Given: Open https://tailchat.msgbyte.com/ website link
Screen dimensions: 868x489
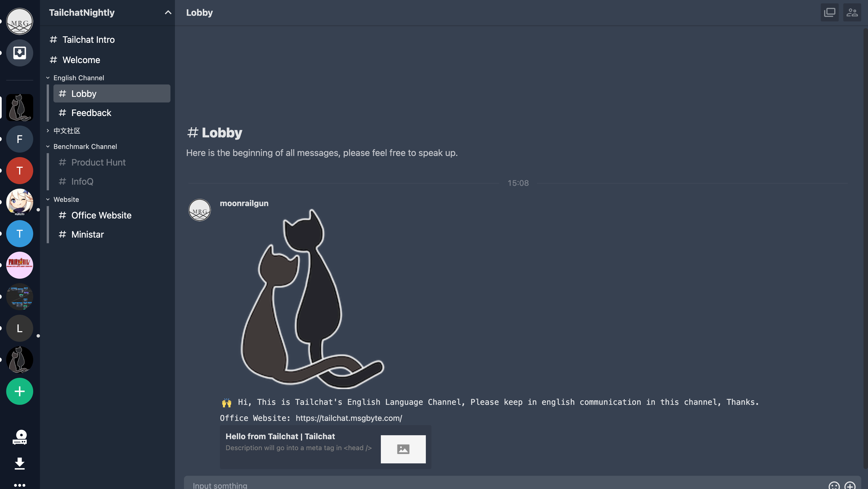Looking at the screenshot, I should (x=349, y=417).
